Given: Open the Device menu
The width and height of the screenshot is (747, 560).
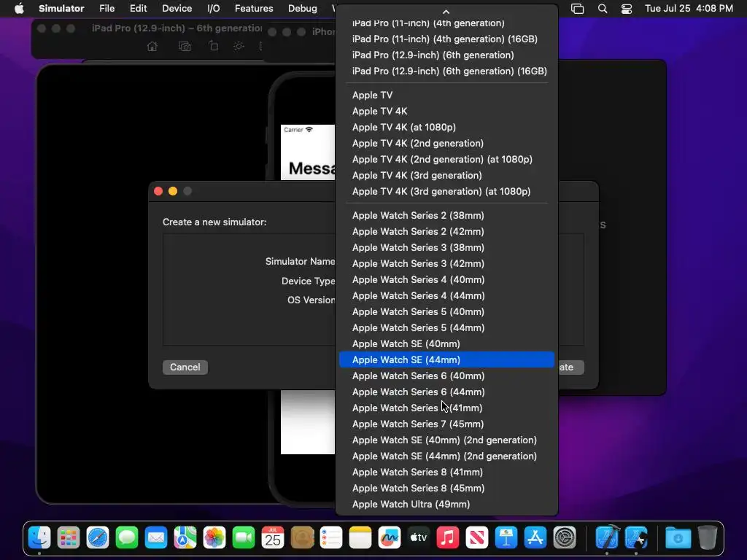Looking at the screenshot, I should (x=177, y=9).
